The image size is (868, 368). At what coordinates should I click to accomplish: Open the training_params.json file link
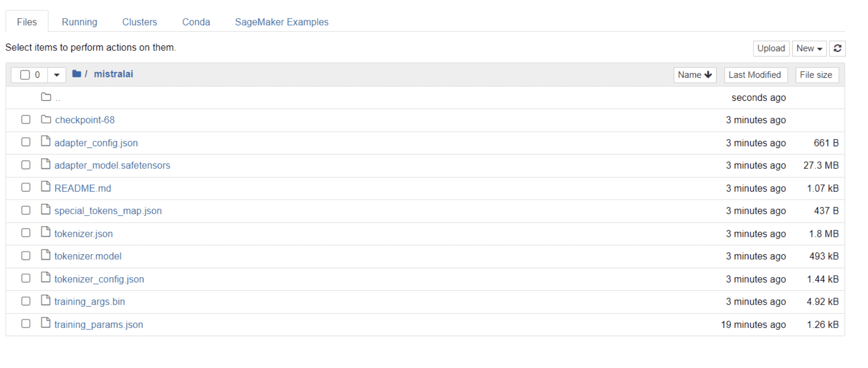tap(99, 324)
